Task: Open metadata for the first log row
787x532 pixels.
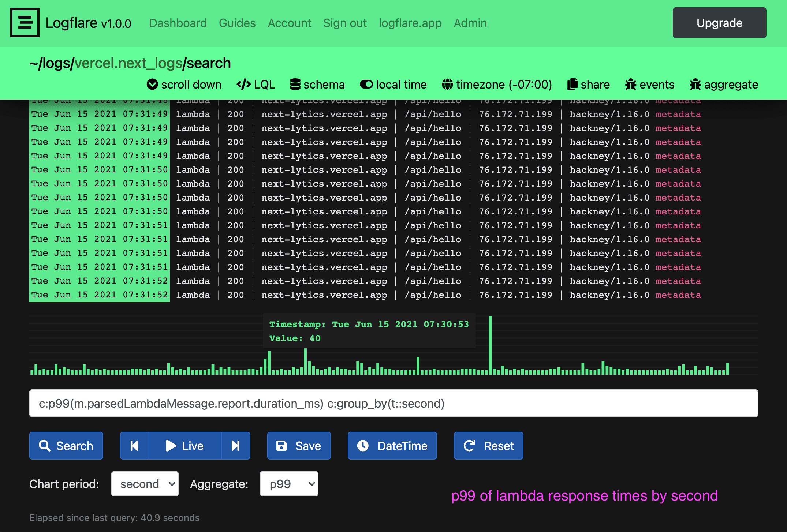Action: click(678, 114)
